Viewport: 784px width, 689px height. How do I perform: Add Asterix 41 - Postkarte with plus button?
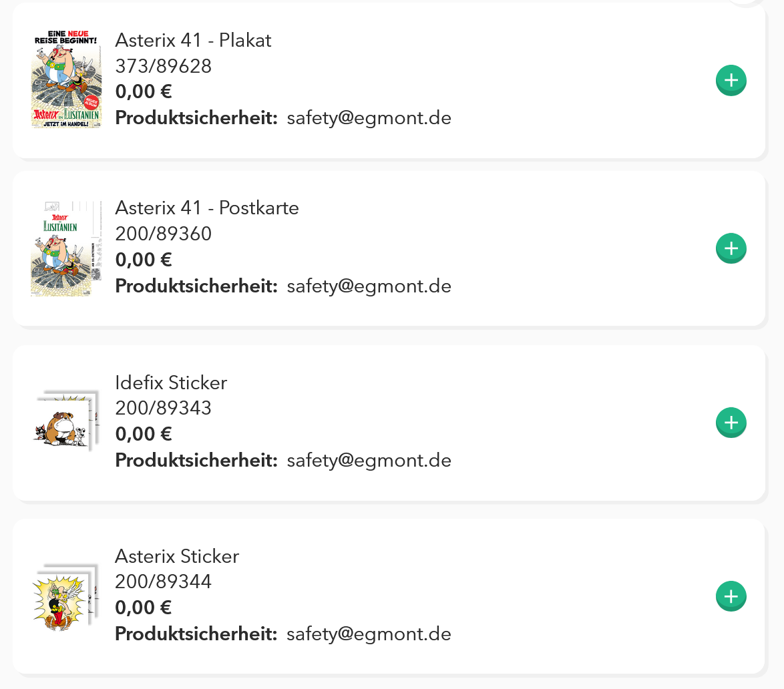[x=731, y=248]
